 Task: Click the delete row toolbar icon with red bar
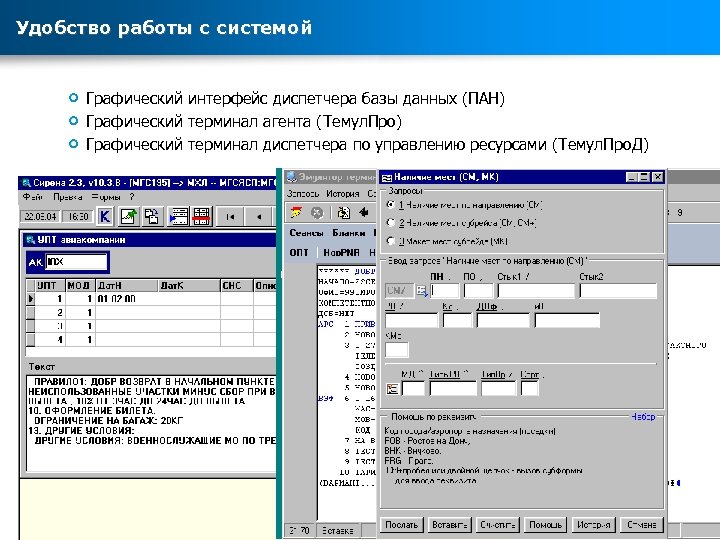[x=201, y=216]
